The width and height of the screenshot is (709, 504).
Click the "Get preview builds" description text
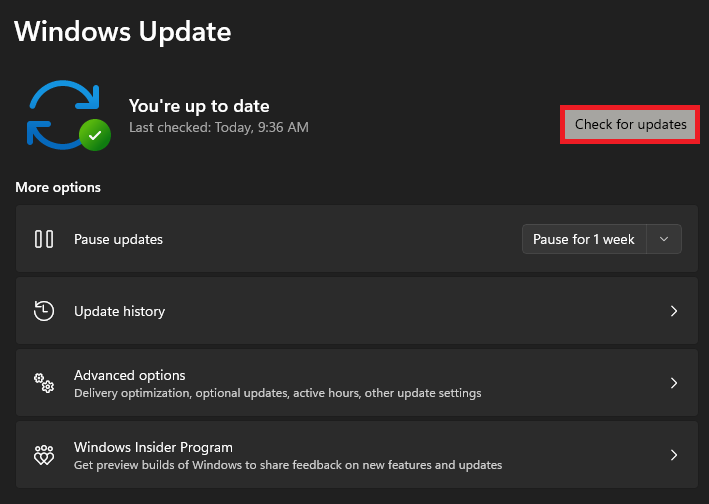pyautogui.click(x=287, y=465)
